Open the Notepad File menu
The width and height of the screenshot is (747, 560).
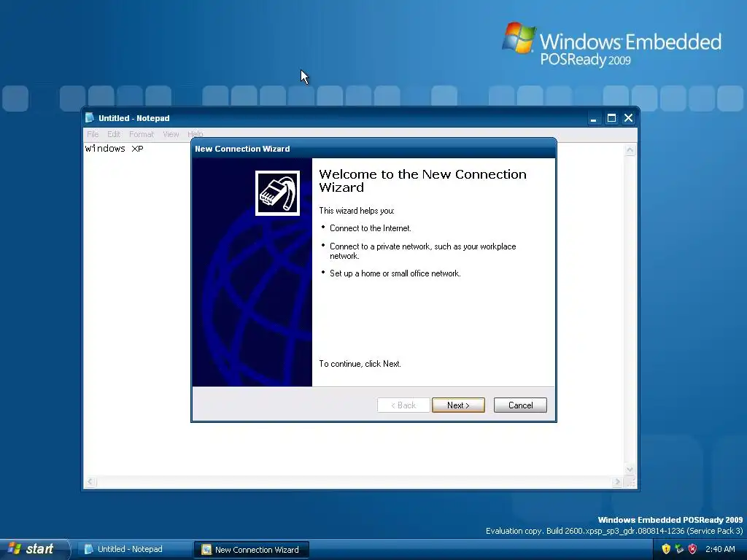(x=93, y=134)
